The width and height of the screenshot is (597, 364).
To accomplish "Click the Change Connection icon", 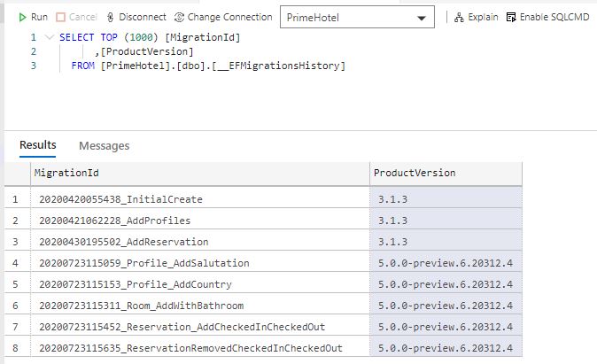I will click(x=179, y=17).
